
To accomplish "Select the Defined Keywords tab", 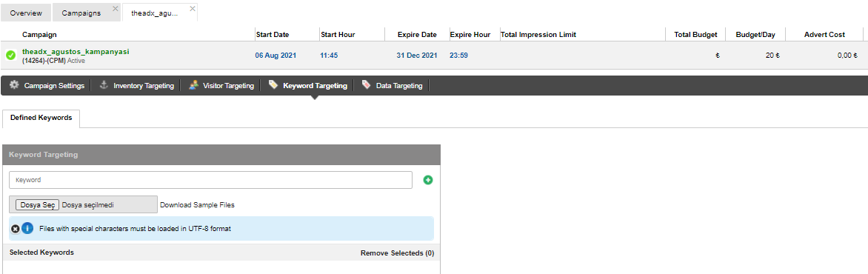I will tap(41, 118).
